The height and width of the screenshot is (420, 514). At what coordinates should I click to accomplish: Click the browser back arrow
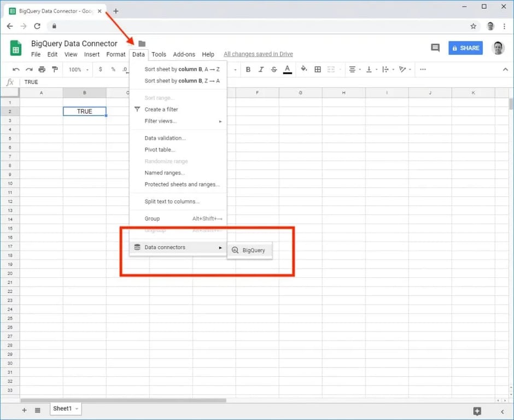coord(10,26)
